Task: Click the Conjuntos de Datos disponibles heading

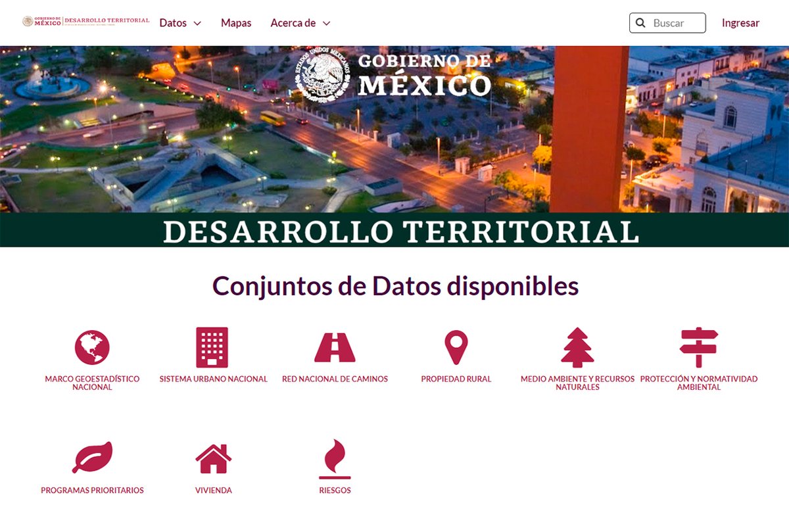Action: (395, 285)
